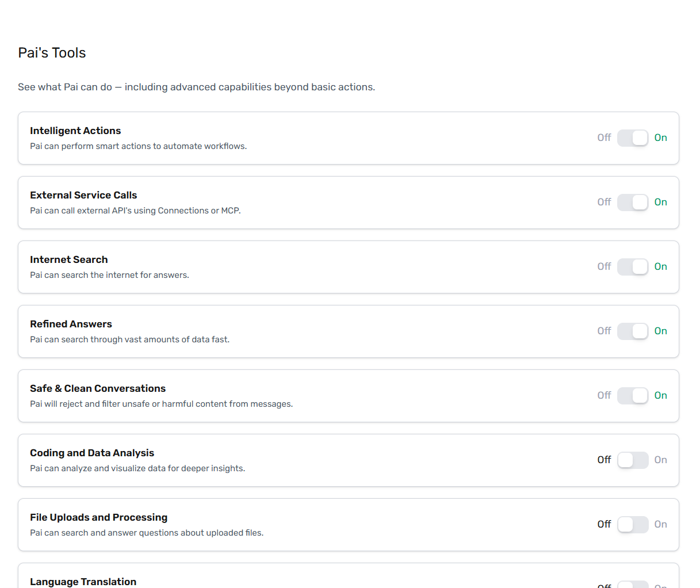This screenshot has width=700, height=588.
Task: Click "Pai can analyze and visualize data" description
Action: pos(137,468)
